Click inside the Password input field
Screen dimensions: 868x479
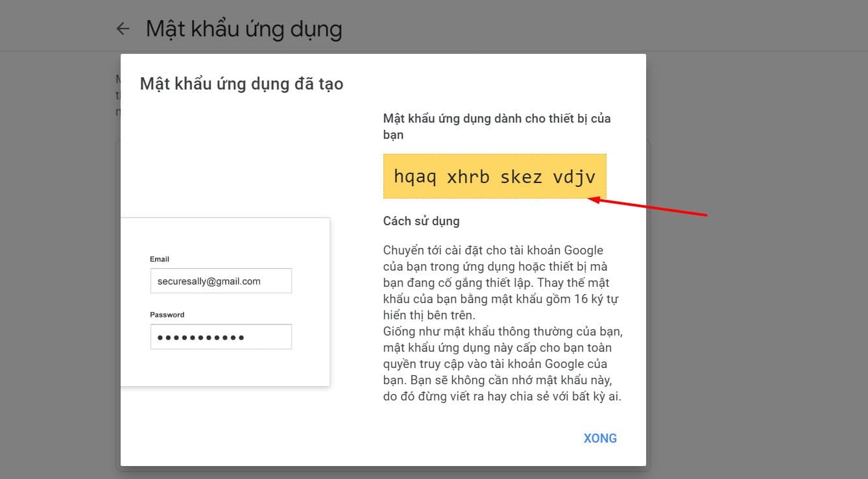pos(221,336)
